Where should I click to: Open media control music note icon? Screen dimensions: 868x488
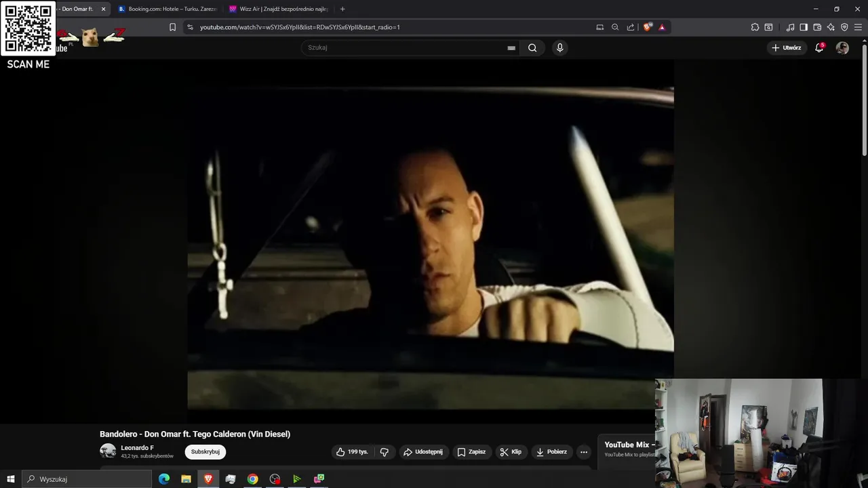(790, 27)
